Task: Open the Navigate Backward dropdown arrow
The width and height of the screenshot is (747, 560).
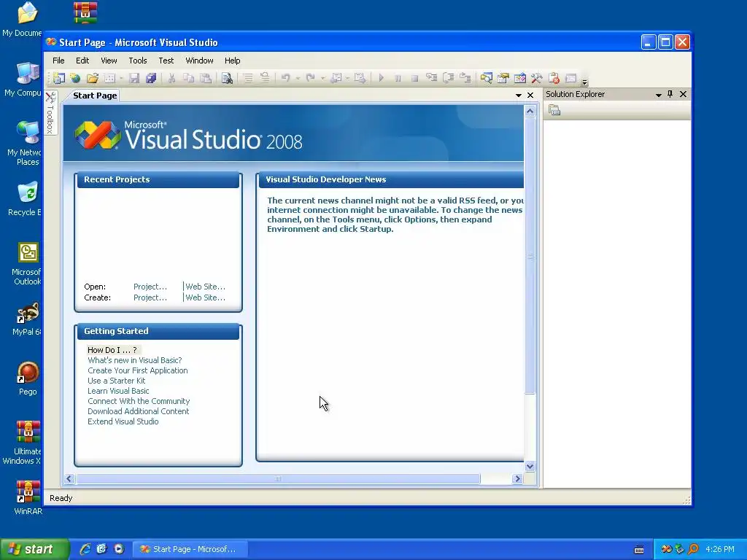Action: pyautogui.click(x=347, y=79)
